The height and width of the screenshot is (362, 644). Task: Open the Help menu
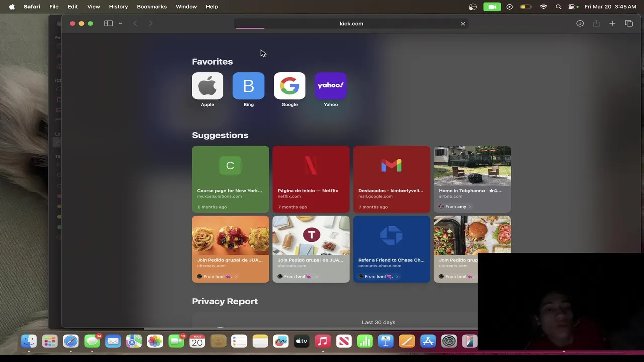[x=212, y=7]
